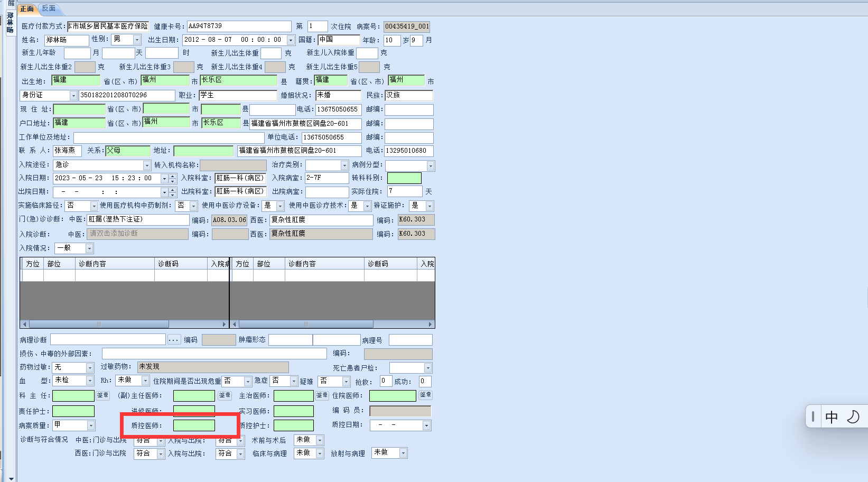Click the 健康卡号 field AA9478739
868x482 pixels.
[239, 26]
